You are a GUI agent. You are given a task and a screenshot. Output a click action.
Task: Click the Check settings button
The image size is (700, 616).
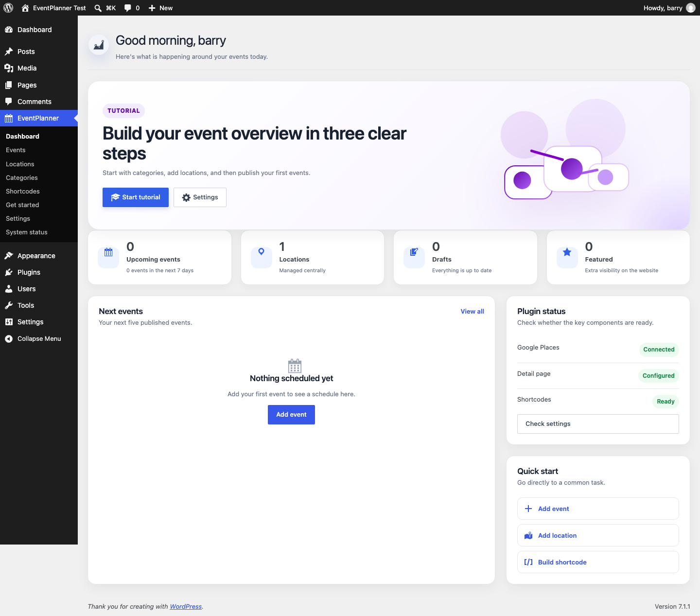click(598, 424)
